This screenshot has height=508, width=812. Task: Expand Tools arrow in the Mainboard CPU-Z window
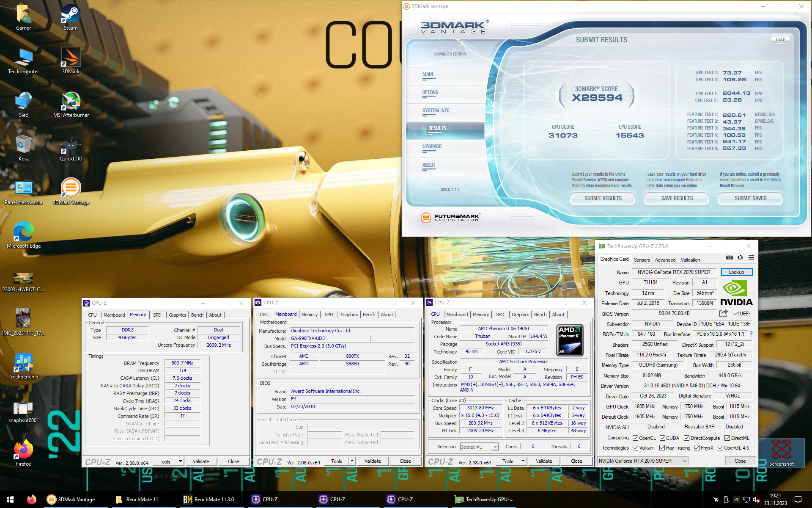[352, 461]
